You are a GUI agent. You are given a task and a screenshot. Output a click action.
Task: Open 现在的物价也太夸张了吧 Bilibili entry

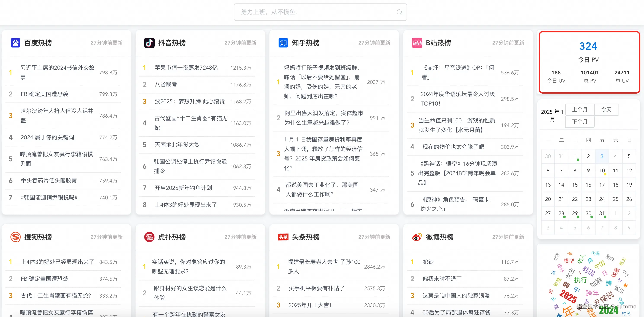453,147
